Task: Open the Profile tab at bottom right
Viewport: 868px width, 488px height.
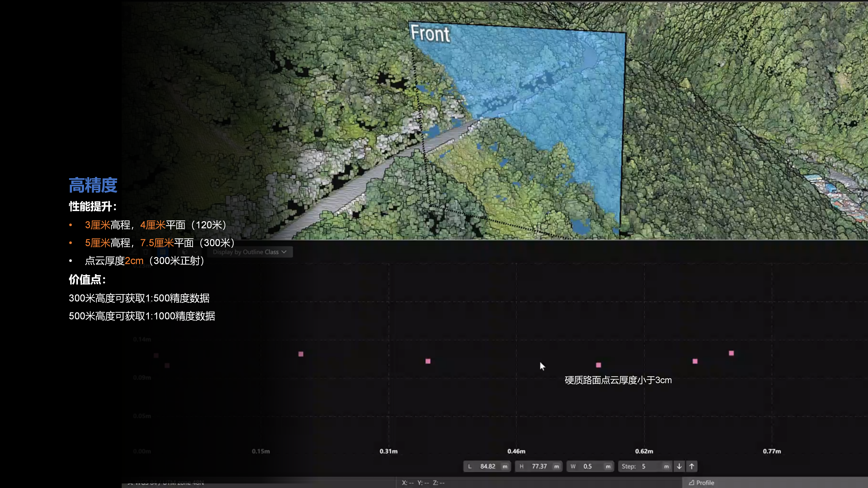Action: 702,483
